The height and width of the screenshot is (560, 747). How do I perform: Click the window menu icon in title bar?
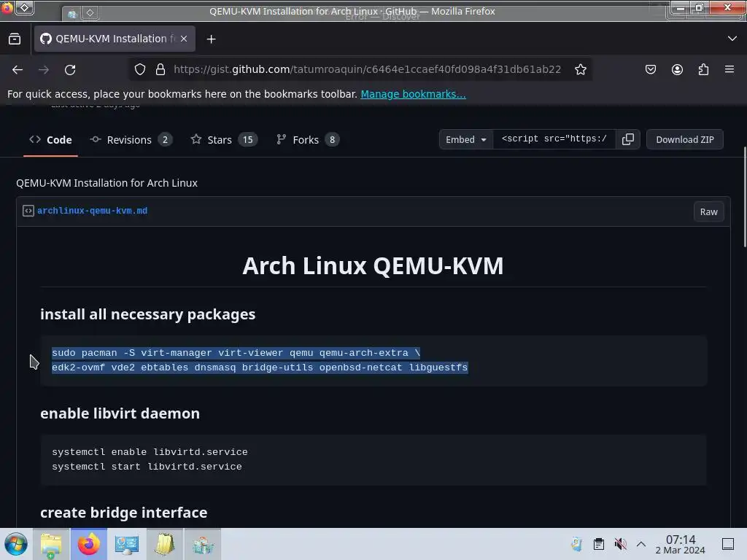[7, 8]
